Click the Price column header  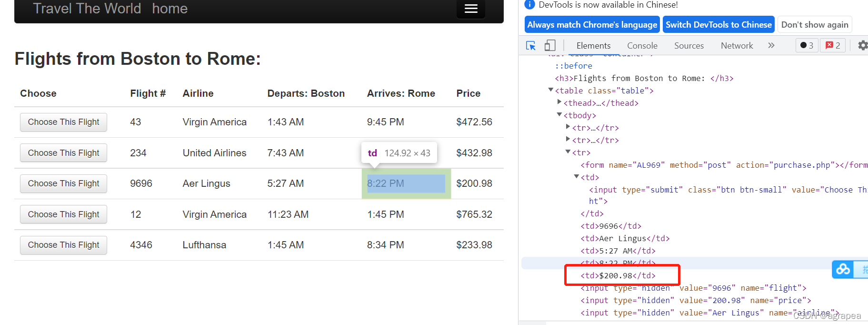468,93
